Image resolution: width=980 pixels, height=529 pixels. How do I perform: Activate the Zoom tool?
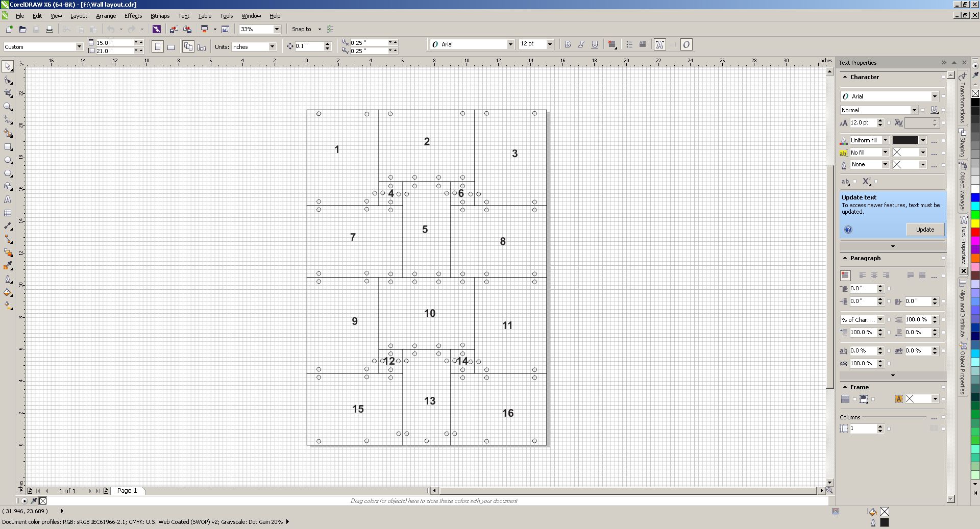(x=8, y=107)
